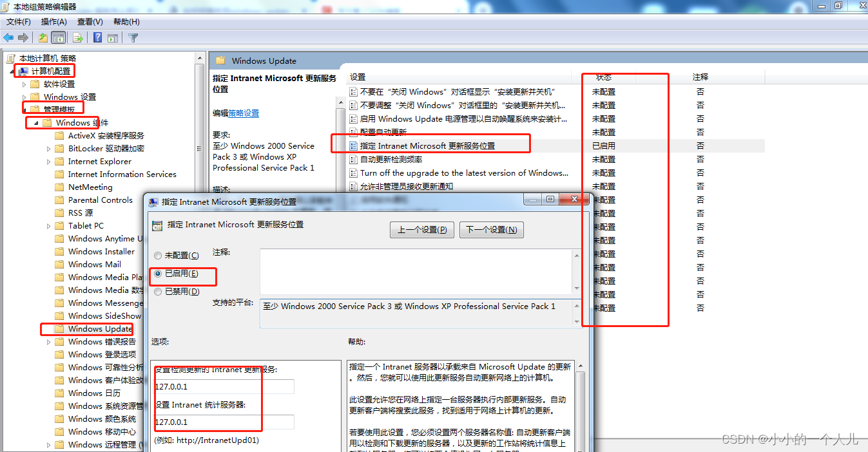Expand the BitLocker 驱动器加密 node
868x452 pixels.
tap(49, 149)
